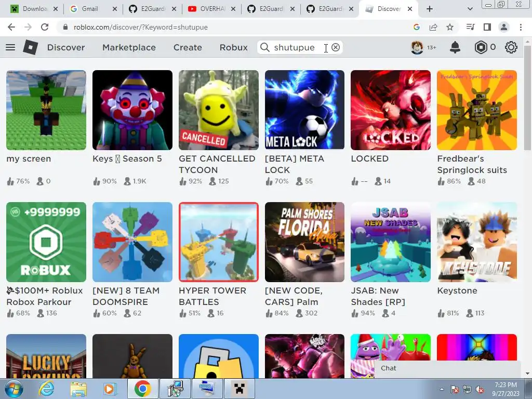Open GET CANCELLED TYCOON thumbnail
This screenshot has height=399, width=532.
coord(219,110)
